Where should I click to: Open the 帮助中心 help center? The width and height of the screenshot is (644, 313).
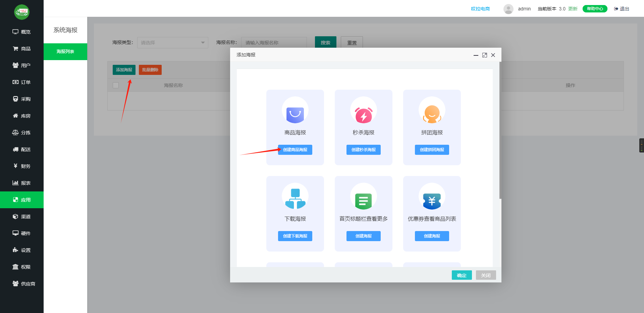tap(595, 9)
